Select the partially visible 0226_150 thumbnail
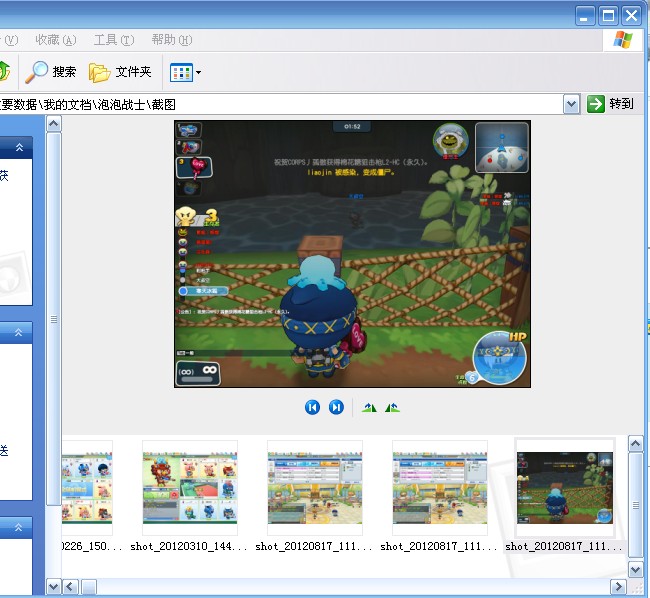Viewport: 650px width, 598px height. (87, 488)
